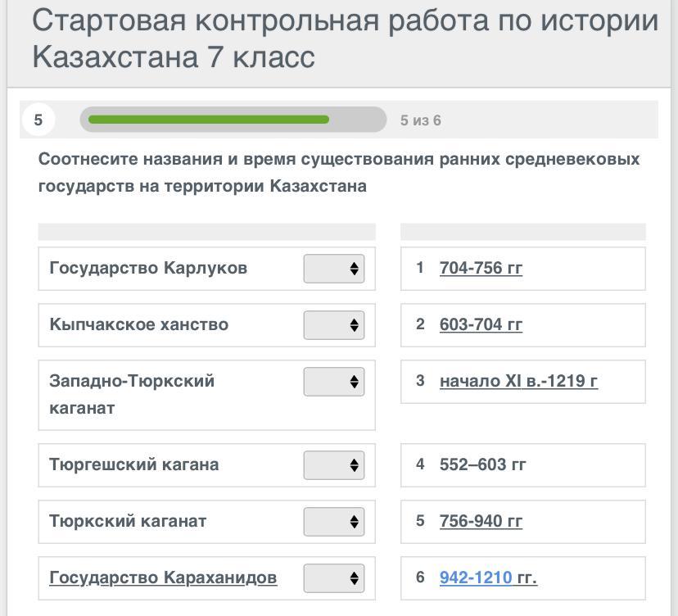Click the 704-756 гг date link
This screenshot has height=616, width=678.
[481, 268]
